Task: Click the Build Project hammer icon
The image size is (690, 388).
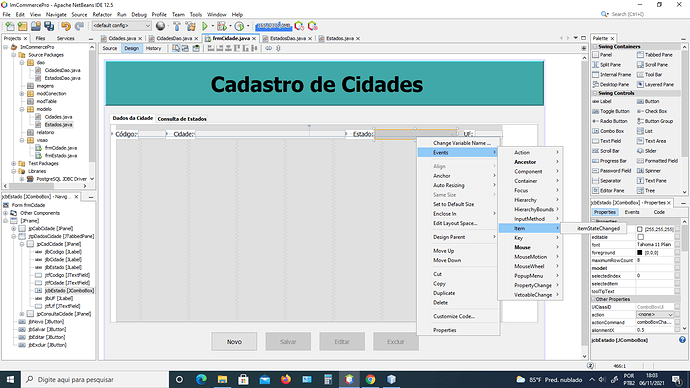Action: (x=177, y=26)
